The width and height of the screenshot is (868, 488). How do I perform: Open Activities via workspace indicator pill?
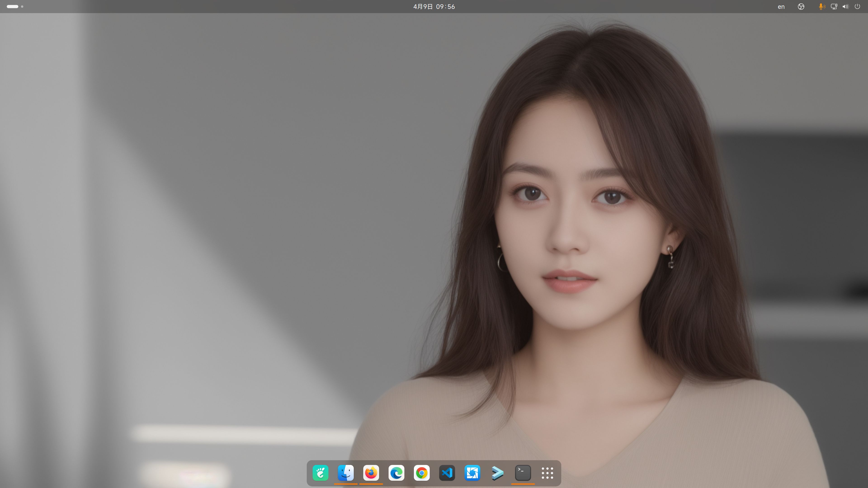12,7
